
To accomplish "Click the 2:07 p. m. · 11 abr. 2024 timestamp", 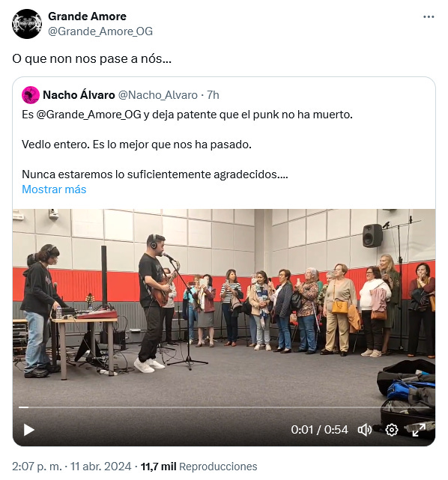I will [x=72, y=467].
